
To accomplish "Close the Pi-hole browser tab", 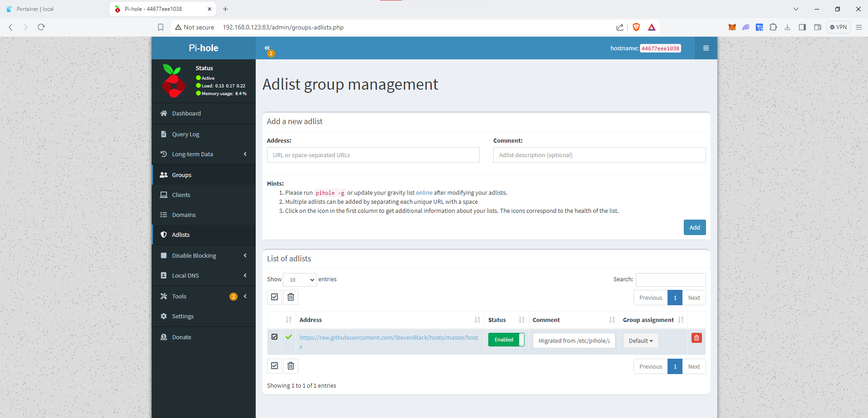I will (x=210, y=9).
